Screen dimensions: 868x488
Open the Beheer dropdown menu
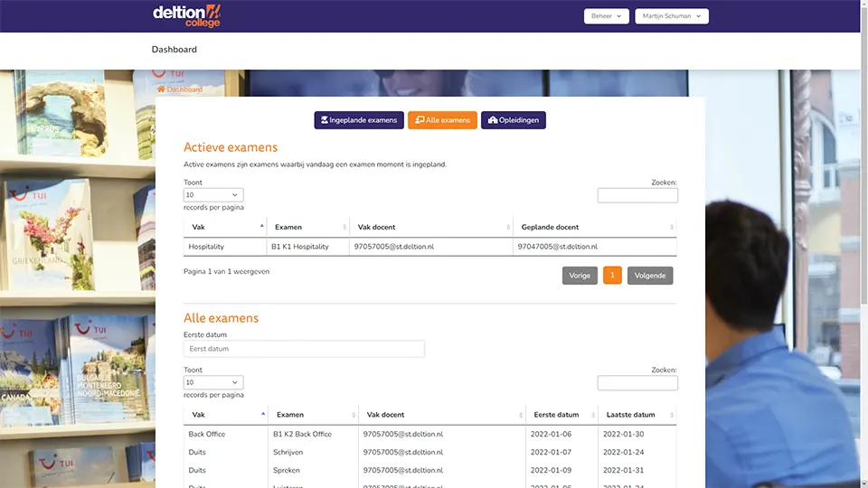pyautogui.click(x=606, y=16)
